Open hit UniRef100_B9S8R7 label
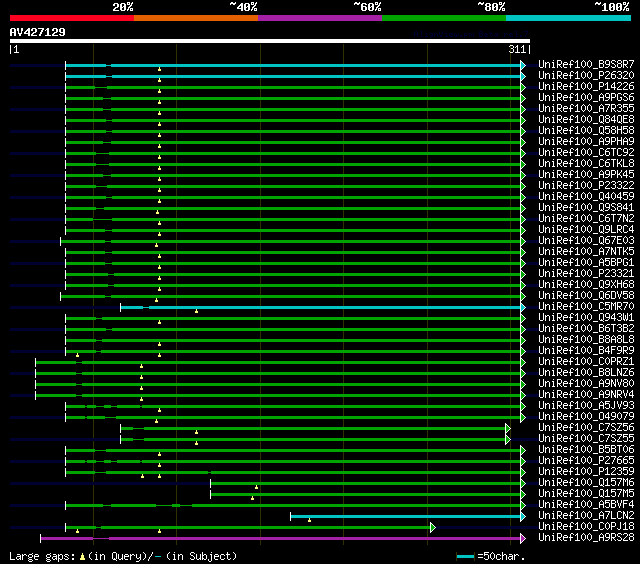Viewport: 640px width, 564px height. 586,65
